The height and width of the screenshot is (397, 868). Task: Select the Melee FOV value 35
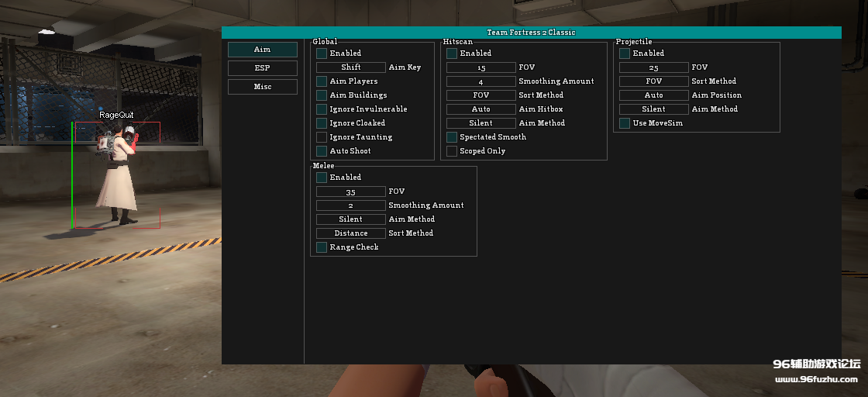pos(351,192)
